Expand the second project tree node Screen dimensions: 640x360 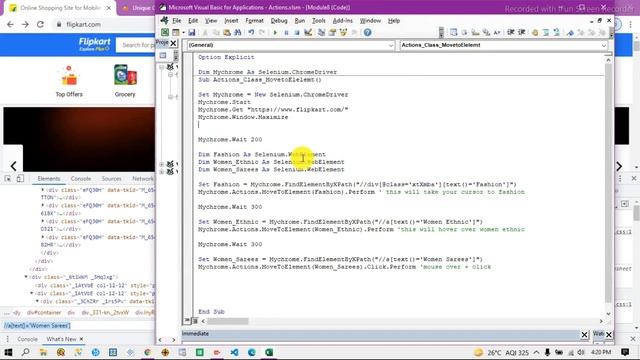click(162, 164)
